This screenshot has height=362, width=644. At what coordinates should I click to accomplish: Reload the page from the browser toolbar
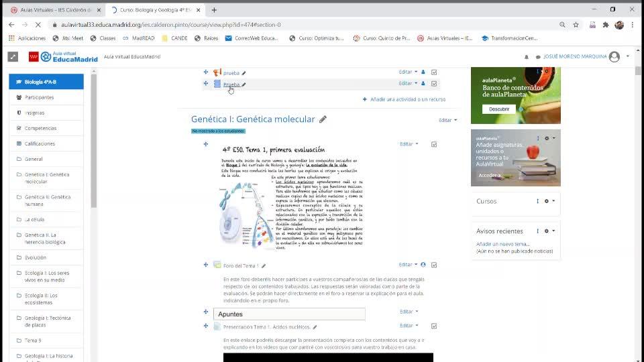(38, 25)
